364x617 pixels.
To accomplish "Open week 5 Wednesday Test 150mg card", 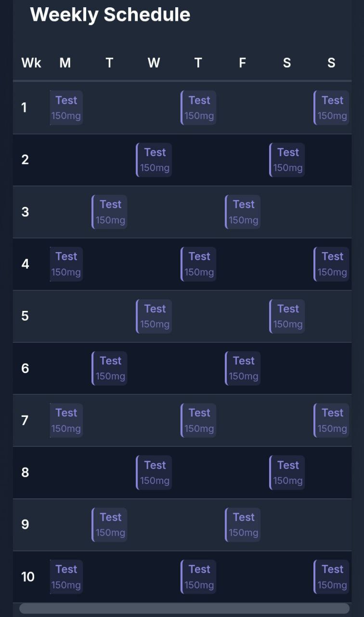I will click(154, 316).
